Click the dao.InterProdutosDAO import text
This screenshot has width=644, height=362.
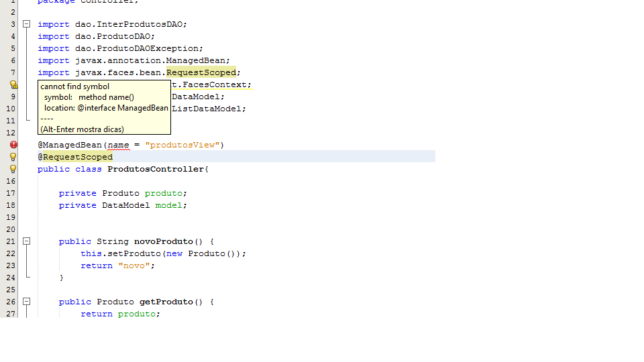click(x=129, y=24)
